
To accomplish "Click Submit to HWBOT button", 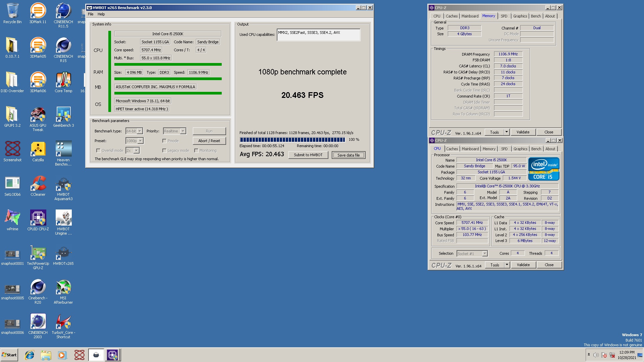I will click(308, 155).
